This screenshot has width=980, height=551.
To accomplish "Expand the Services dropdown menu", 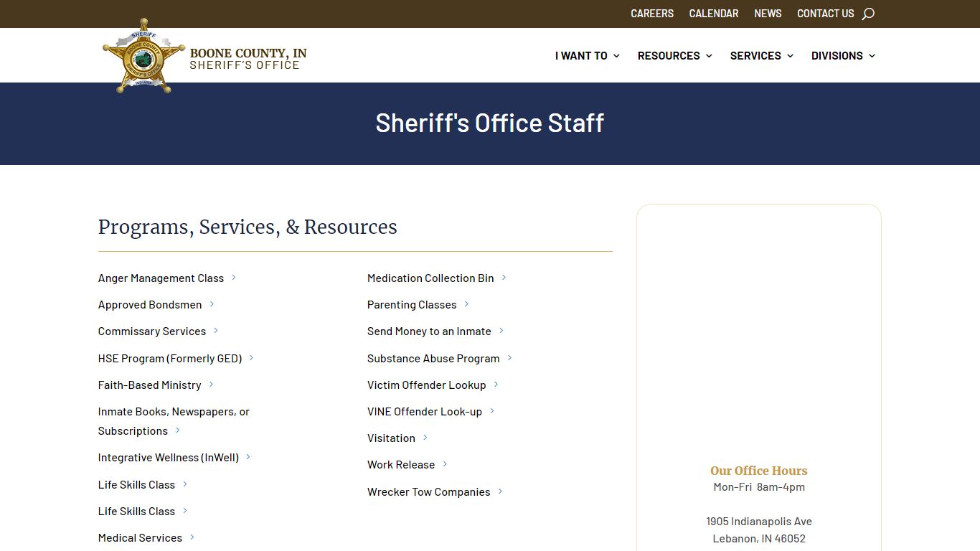I will [761, 55].
